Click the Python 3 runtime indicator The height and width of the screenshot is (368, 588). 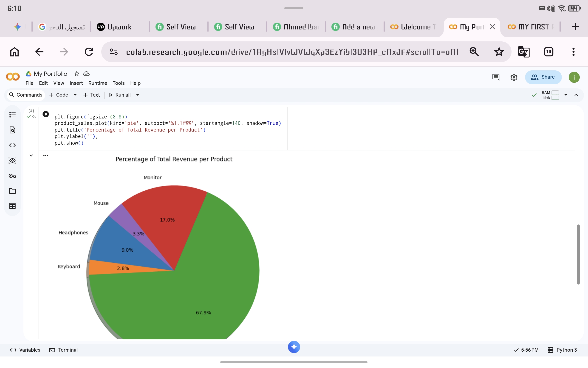coord(562,350)
